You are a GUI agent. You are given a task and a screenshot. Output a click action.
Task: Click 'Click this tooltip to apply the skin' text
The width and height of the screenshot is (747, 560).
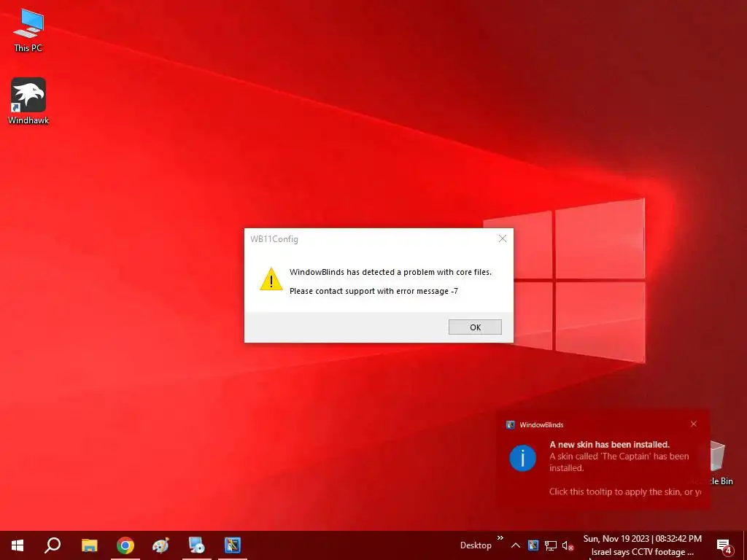625,492
